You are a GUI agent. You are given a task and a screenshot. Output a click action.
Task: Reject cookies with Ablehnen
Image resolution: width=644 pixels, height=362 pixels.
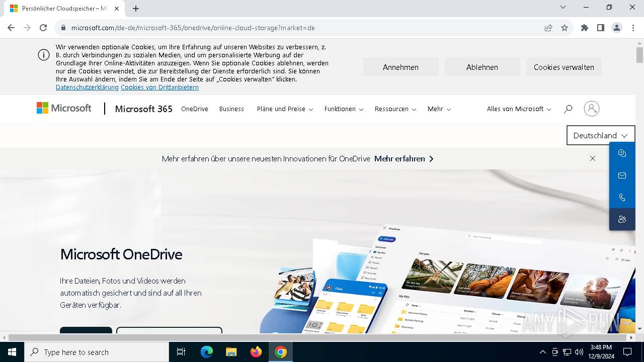click(x=482, y=67)
